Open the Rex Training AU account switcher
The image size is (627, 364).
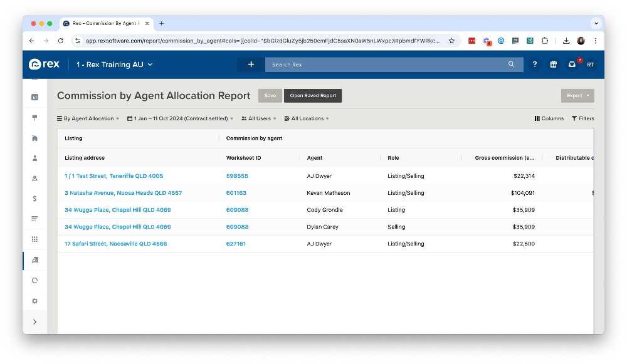click(x=114, y=65)
